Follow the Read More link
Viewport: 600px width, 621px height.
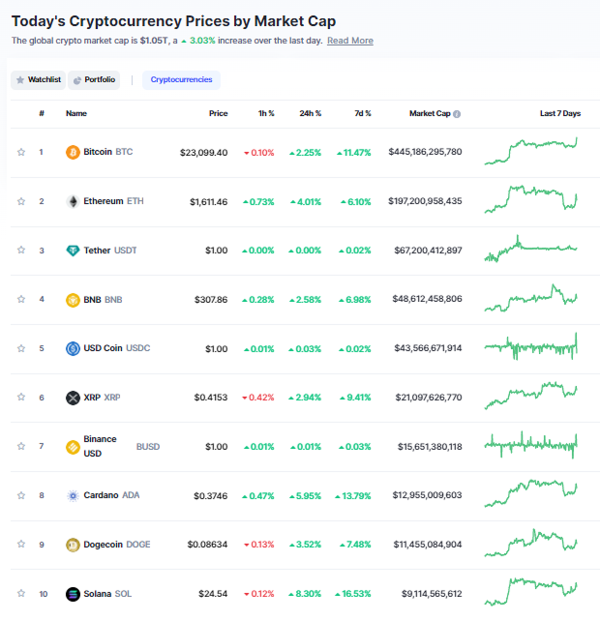350,41
